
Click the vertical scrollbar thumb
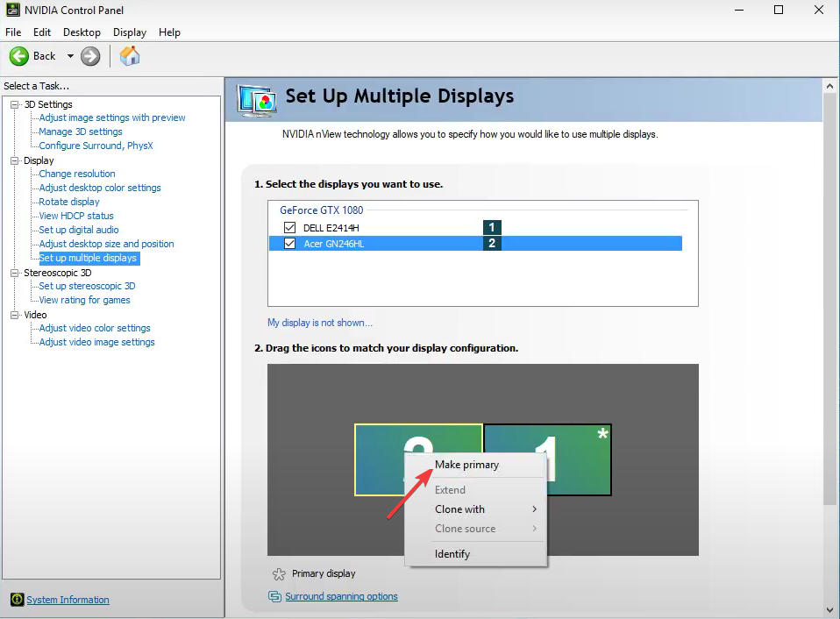(x=829, y=300)
